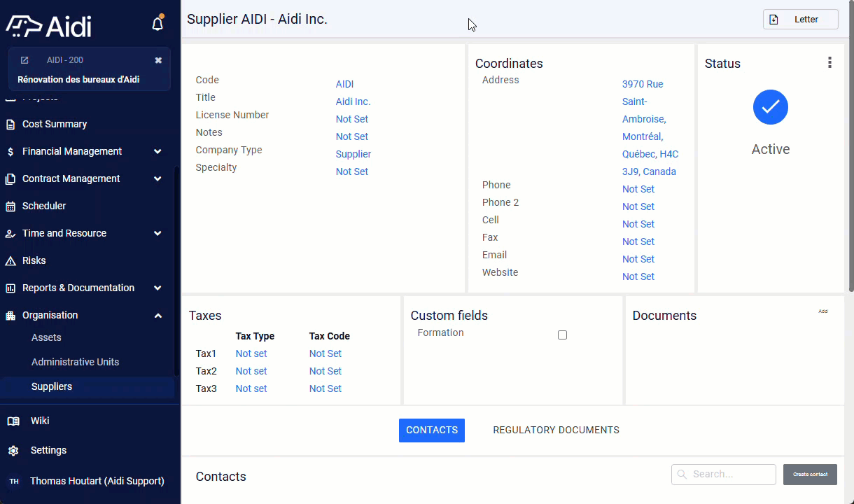The width and height of the screenshot is (854, 504).
Task: Expand Reports & Documentation chevron
Action: click(157, 288)
